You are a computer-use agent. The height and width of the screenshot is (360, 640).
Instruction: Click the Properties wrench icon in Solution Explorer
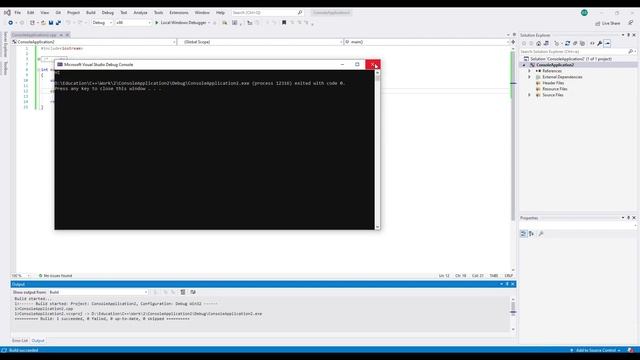(x=600, y=43)
